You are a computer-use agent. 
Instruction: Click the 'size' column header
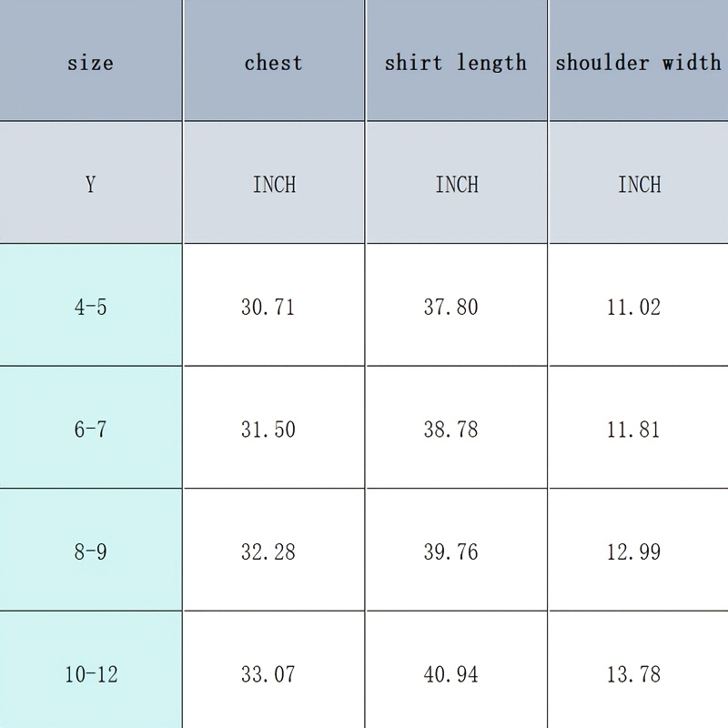pos(90,60)
